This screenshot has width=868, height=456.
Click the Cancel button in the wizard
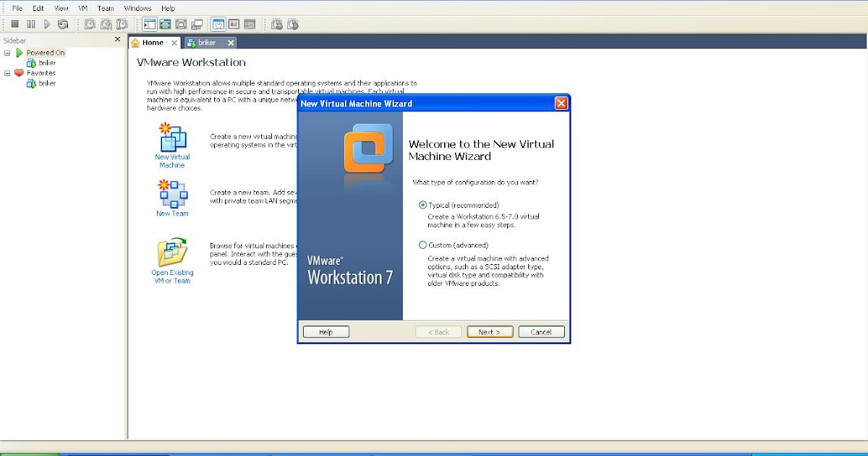point(541,332)
